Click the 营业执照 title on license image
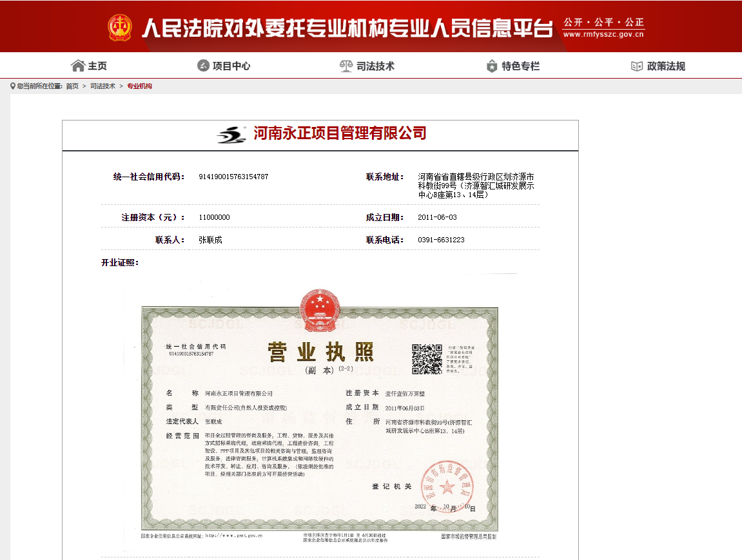 [x=320, y=352]
